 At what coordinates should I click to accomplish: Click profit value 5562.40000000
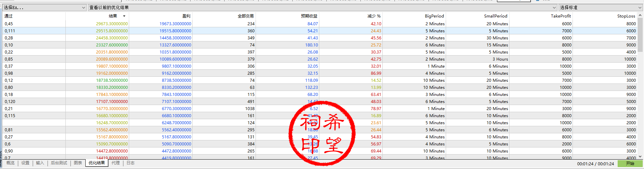point(176,130)
